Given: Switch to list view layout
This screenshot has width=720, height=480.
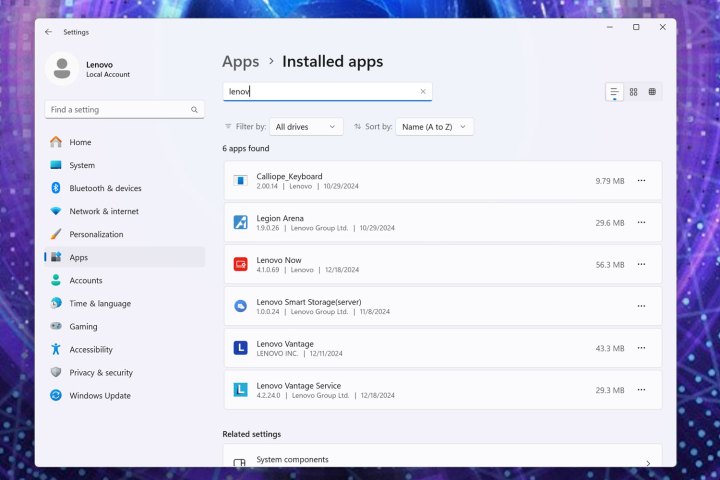Looking at the screenshot, I should (x=614, y=92).
